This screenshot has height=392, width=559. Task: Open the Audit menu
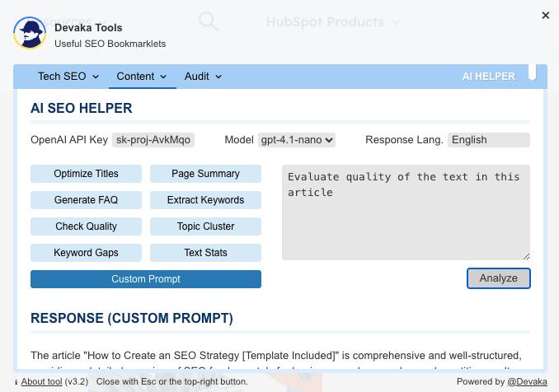coord(203,77)
